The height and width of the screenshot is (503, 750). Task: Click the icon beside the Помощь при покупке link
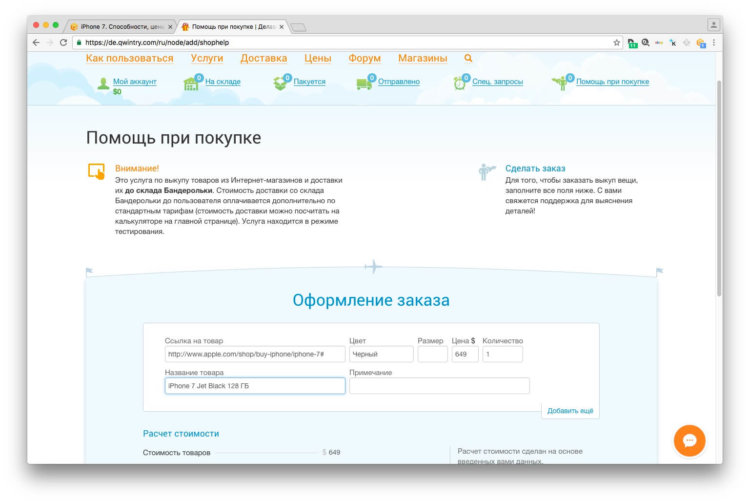(x=560, y=84)
